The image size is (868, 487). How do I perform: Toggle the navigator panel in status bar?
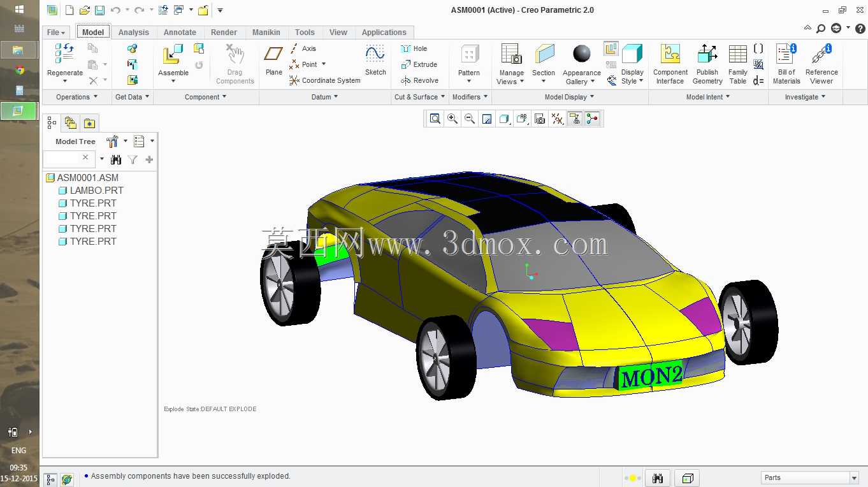tap(51, 479)
